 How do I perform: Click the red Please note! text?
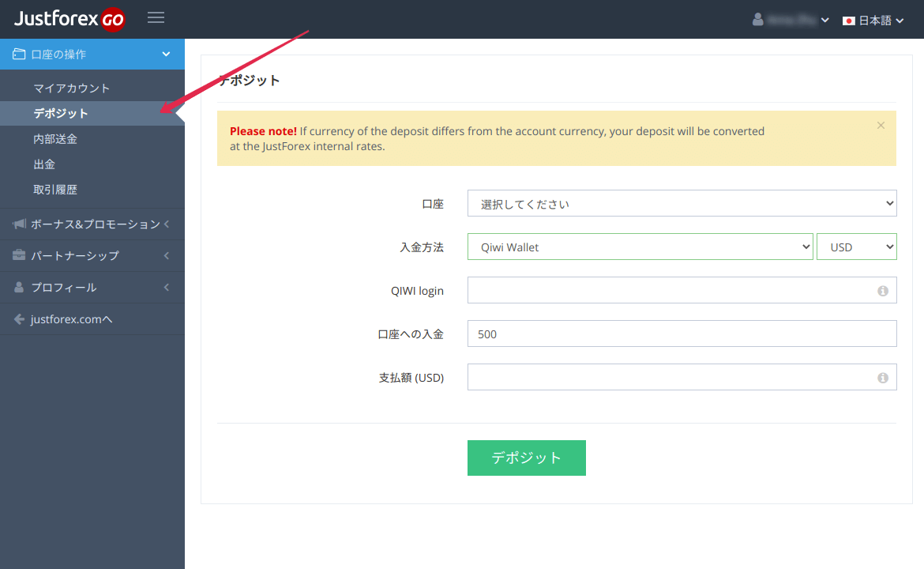[x=264, y=131]
